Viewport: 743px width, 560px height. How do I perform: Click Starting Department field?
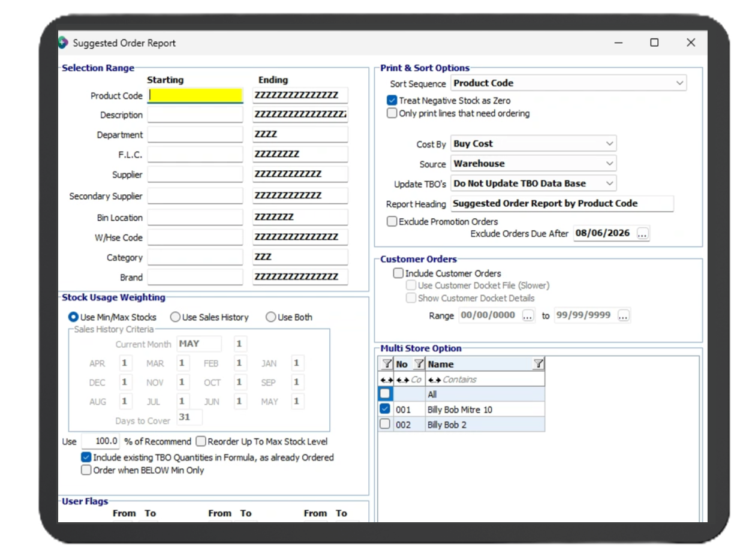point(195,134)
